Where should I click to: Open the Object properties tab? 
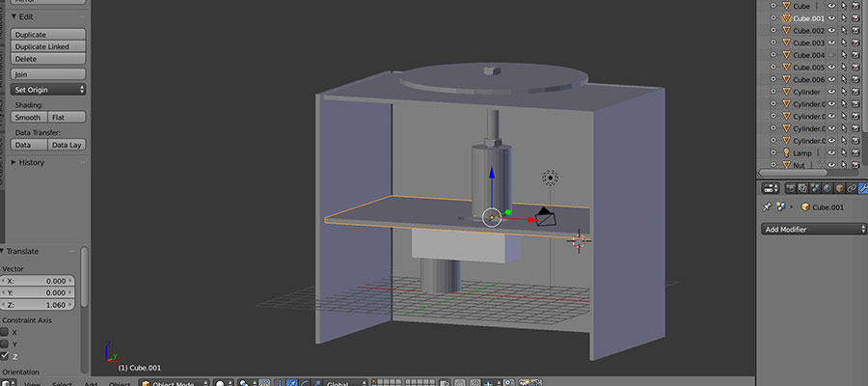coord(840,188)
